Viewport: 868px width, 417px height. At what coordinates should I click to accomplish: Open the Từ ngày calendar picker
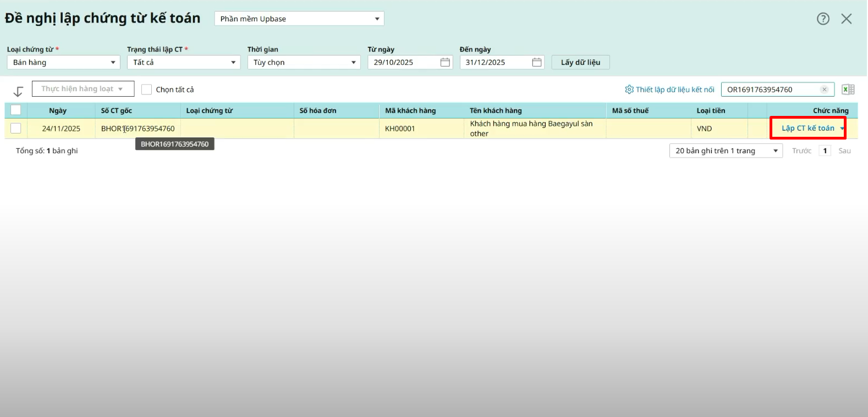click(x=445, y=63)
